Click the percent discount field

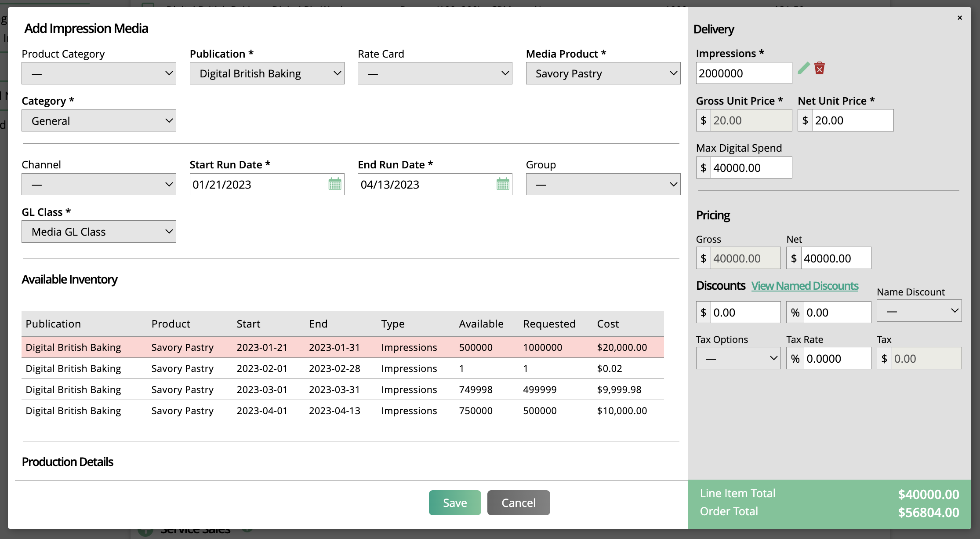(837, 312)
